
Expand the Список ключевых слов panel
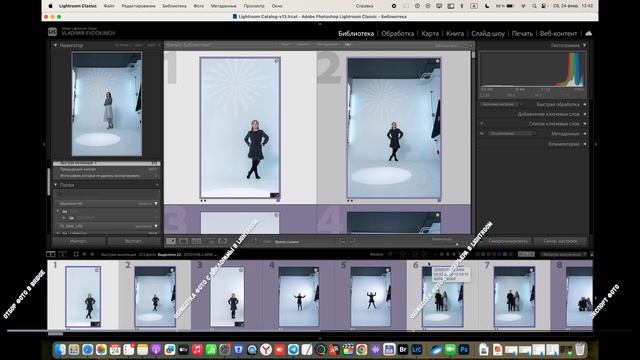click(x=584, y=124)
